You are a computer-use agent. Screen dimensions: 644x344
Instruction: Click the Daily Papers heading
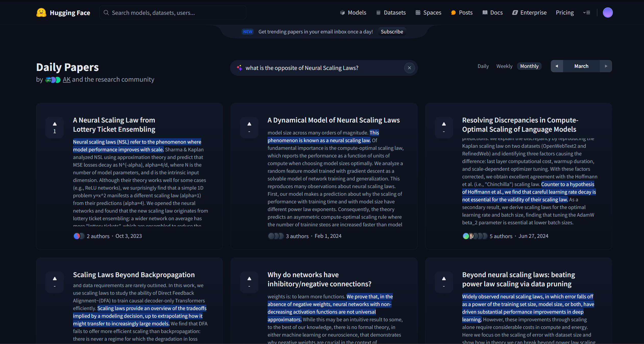67,67
